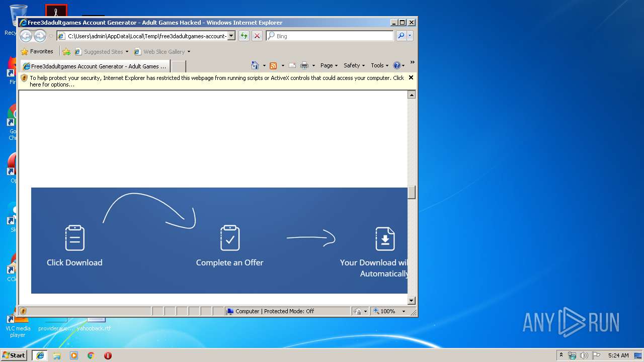644x362 pixels.
Task: Open the Page menu
Action: coord(329,65)
